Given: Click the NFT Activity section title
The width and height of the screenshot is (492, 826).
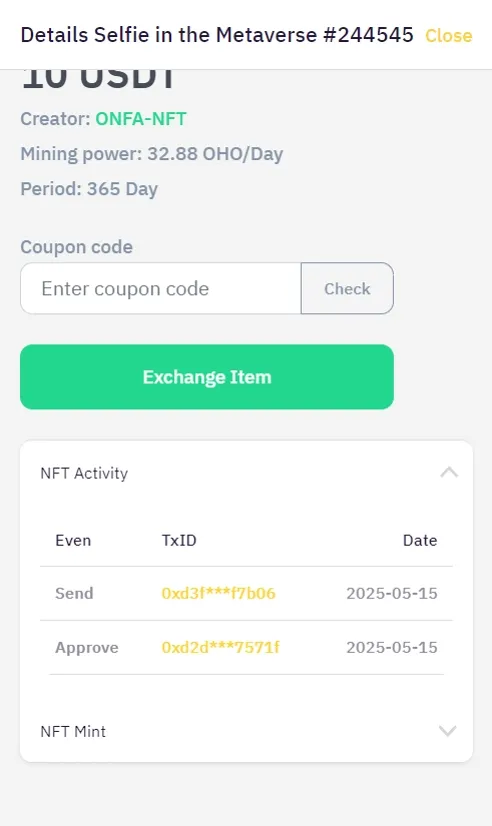Looking at the screenshot, I should click(x=84, y=473).
